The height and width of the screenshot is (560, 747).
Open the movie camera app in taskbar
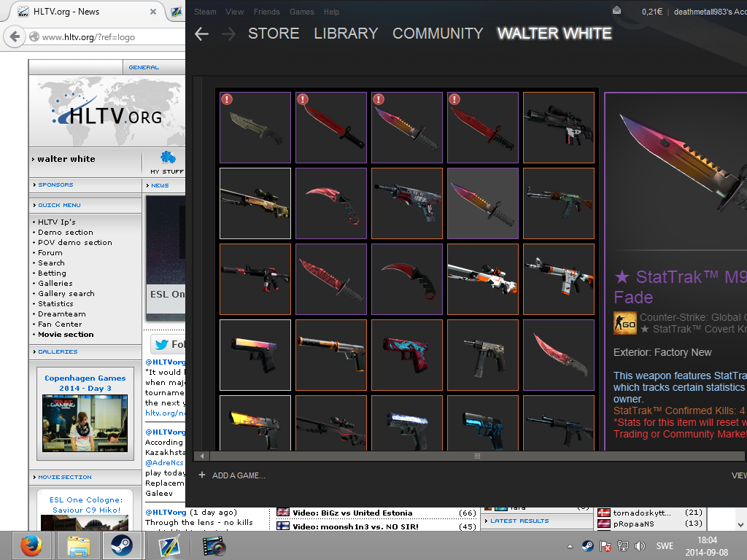[x=214, y=546]
